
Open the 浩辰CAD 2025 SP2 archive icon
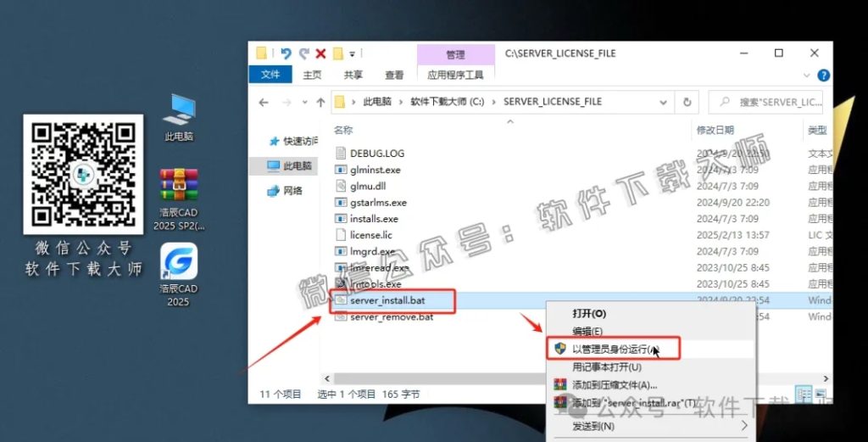tap(179, 199)
